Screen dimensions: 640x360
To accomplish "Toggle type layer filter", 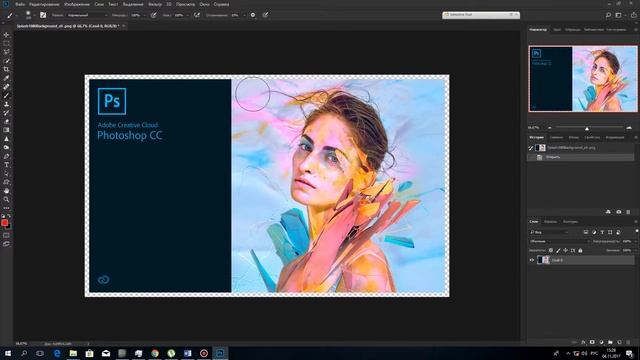I will pos(602,232).
